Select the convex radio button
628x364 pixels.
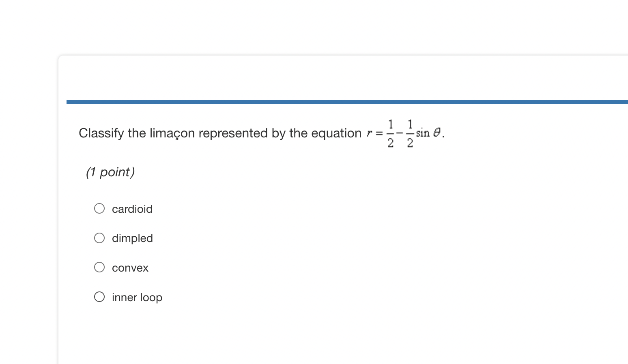[x=99, y=267]
